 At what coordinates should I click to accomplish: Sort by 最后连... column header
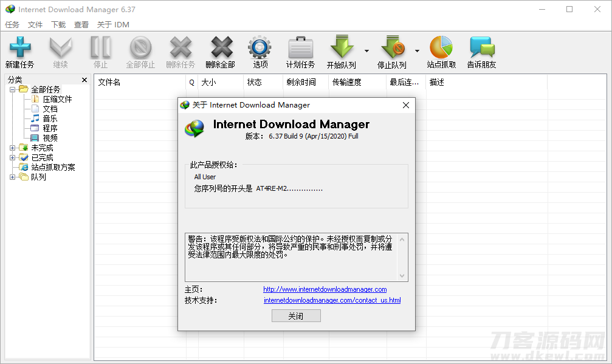pyautogui.click(x=406, y=82)
